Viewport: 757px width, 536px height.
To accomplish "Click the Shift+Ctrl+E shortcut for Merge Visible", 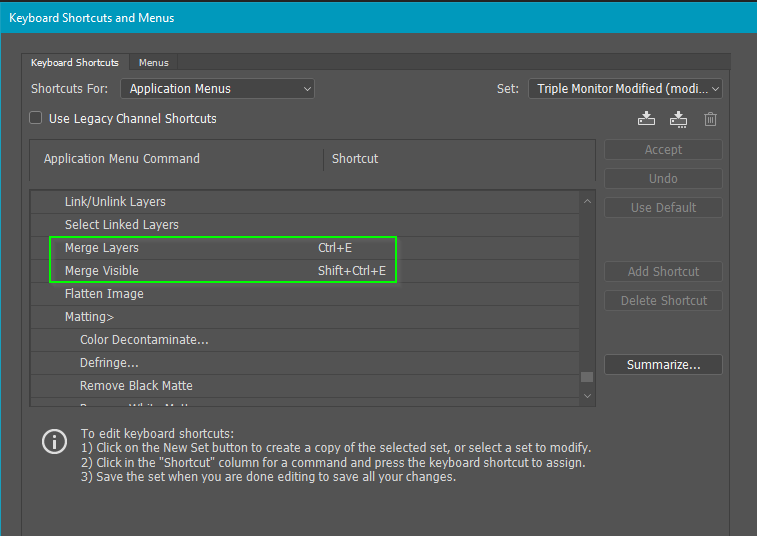I will click(x=351, y=271).
